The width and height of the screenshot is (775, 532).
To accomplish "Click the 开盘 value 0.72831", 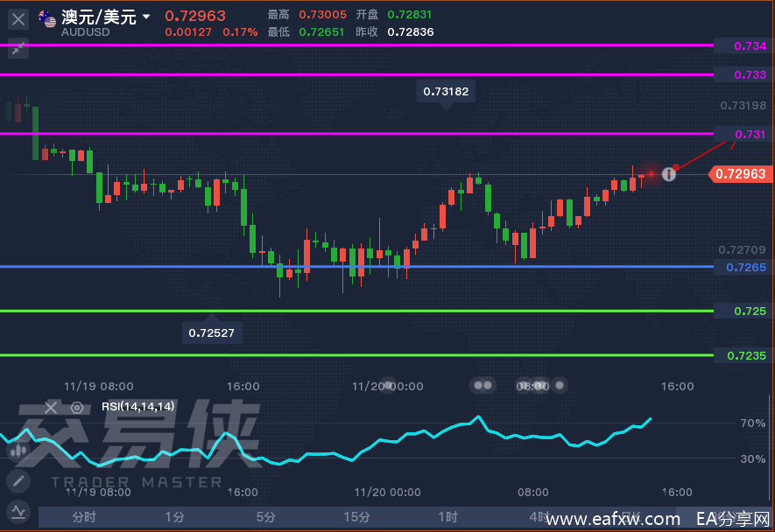I will point(410,15).
